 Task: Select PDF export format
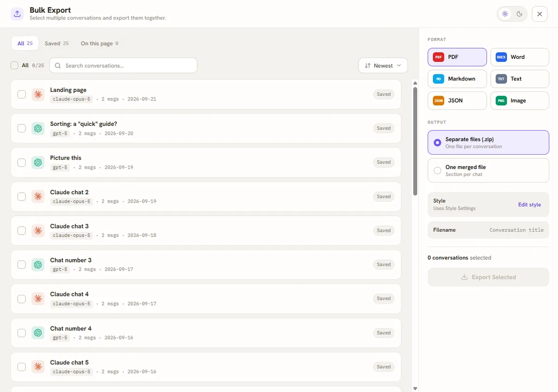click(x=457, y=57)
